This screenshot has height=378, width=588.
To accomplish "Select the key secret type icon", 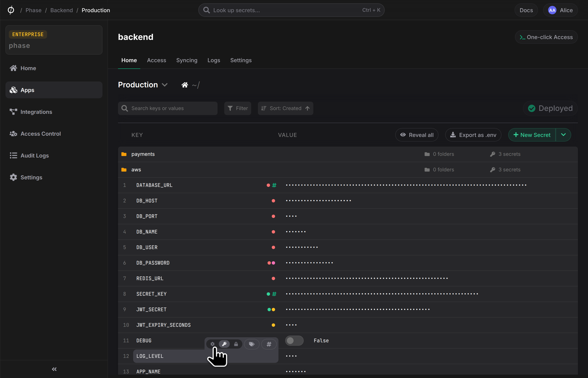I will [x=224, y=344].
